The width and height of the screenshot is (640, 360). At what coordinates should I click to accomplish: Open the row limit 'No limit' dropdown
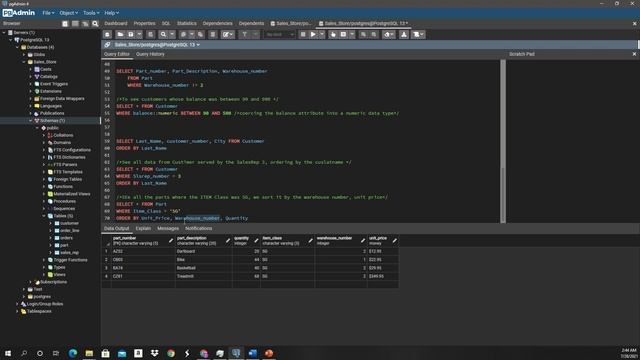[280, 35]
